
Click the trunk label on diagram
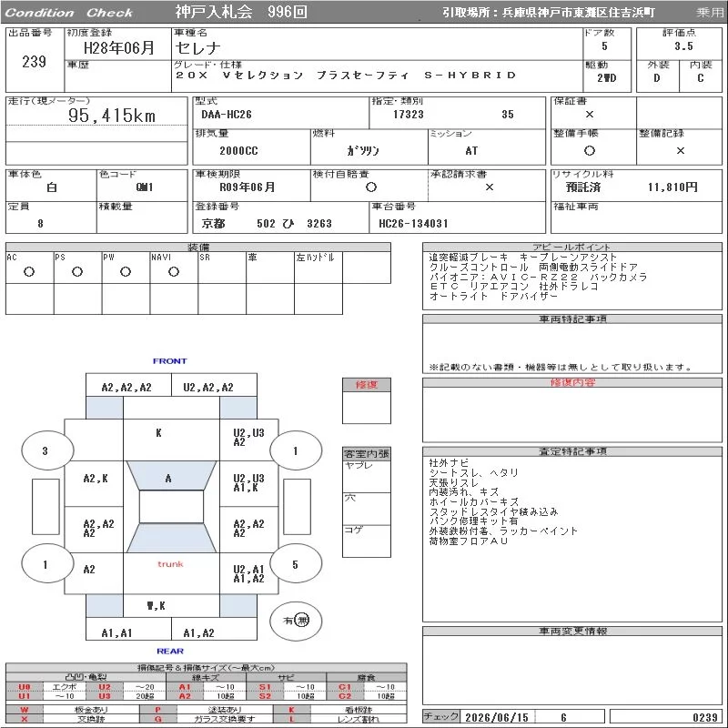[x=170, y=564]
